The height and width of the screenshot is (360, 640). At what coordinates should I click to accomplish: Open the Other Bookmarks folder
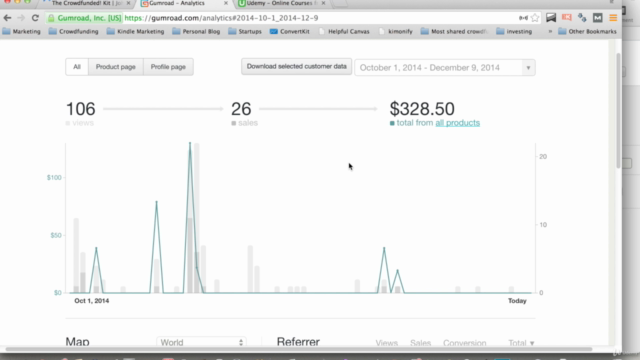(x=587, y=31)
